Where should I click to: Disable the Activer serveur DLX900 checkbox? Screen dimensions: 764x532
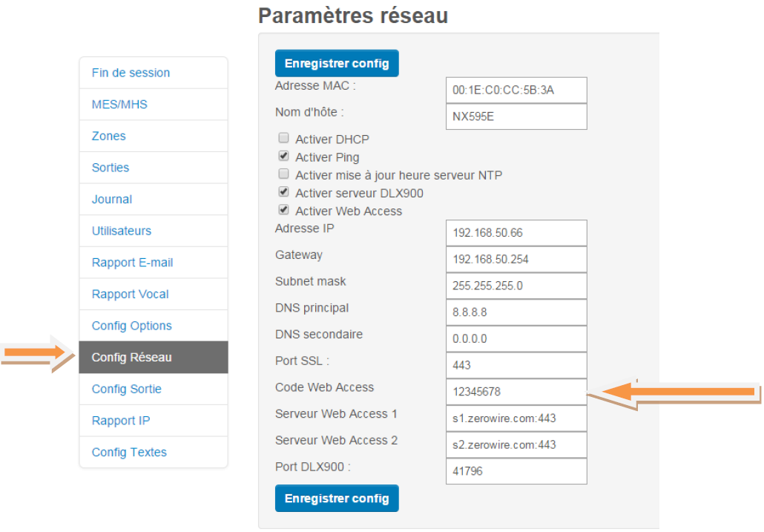pos(283,192)
